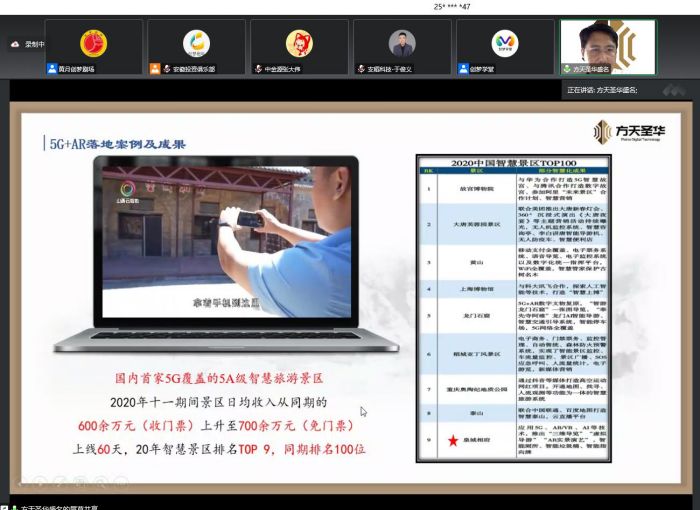Click the 重庆奥陶纪地质公园 row in the table
This screenshot has height=510, width=700.
[513, 389]
